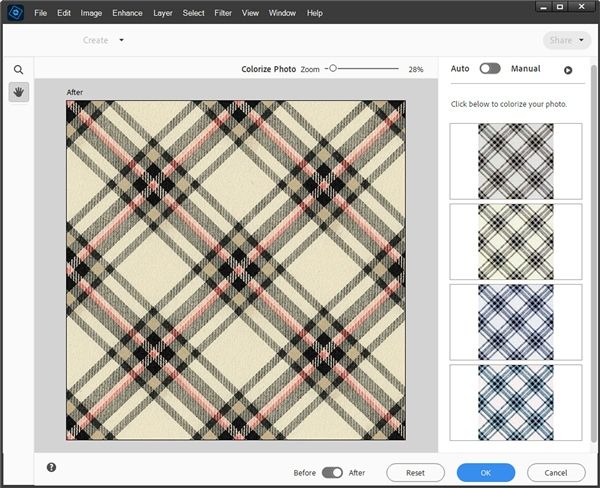
Task: Open the Edit menu
Action: coord(64,13)
